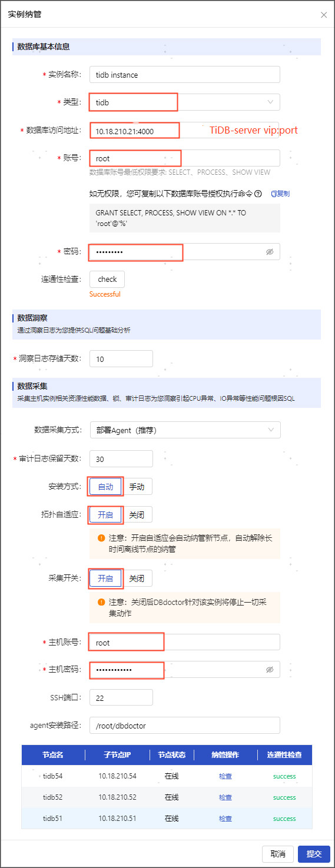Enable 拓扑自适应 with 开启
This screenshot has width=335, height=868.
(105, 514)
